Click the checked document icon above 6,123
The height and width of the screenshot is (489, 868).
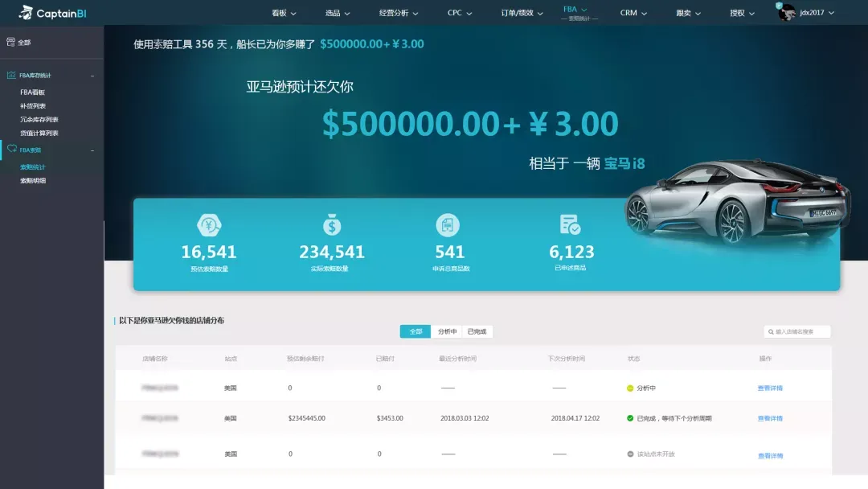point(570,224)
